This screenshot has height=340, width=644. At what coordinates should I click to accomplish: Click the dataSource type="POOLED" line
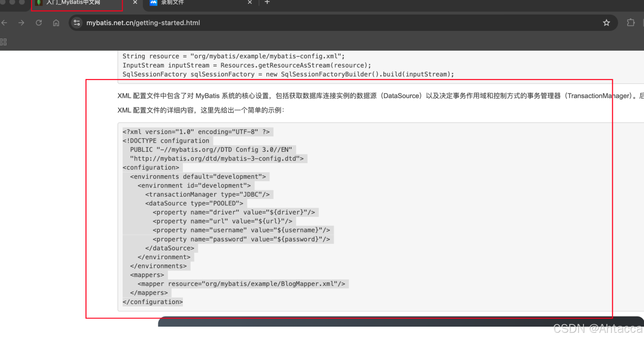click(194, 204)
